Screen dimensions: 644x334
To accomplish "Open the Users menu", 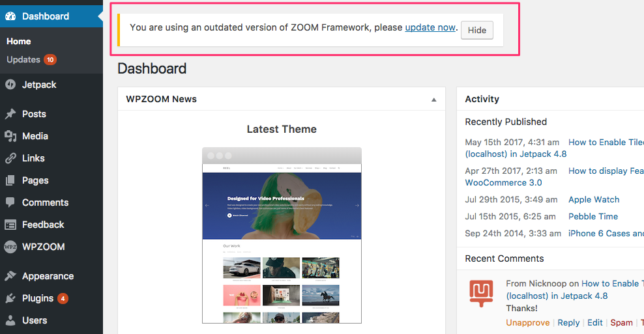I will [x=34, y=320].
